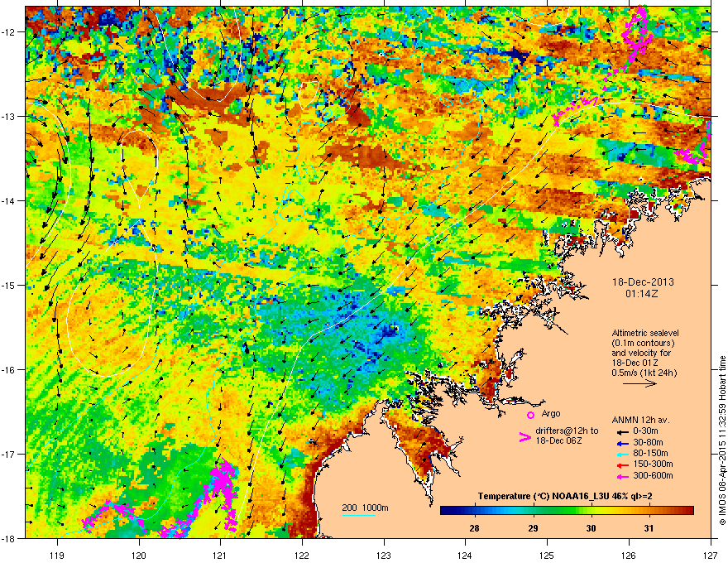This screenshot has width=728, height=563.
Task: Click the Temperature (°C) NOAA16_L3U colorbar title
Action: (565, 497)
